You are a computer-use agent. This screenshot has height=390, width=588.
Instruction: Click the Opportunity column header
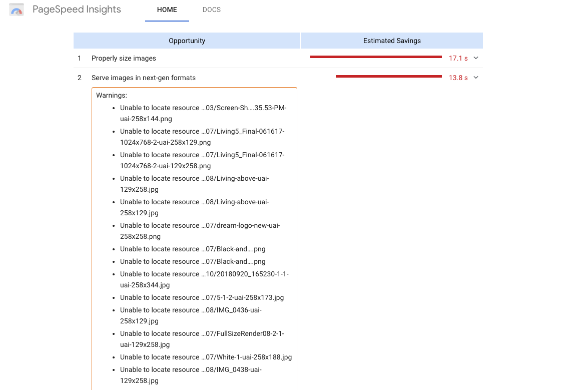187,41
